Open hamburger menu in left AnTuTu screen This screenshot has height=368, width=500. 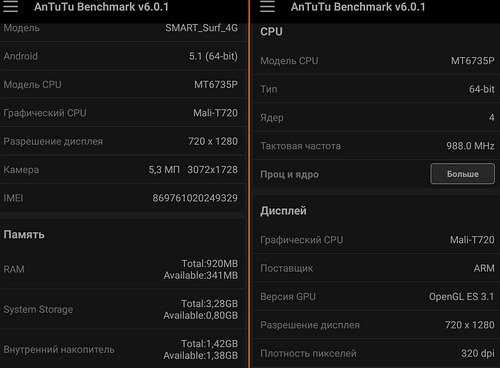10,6
